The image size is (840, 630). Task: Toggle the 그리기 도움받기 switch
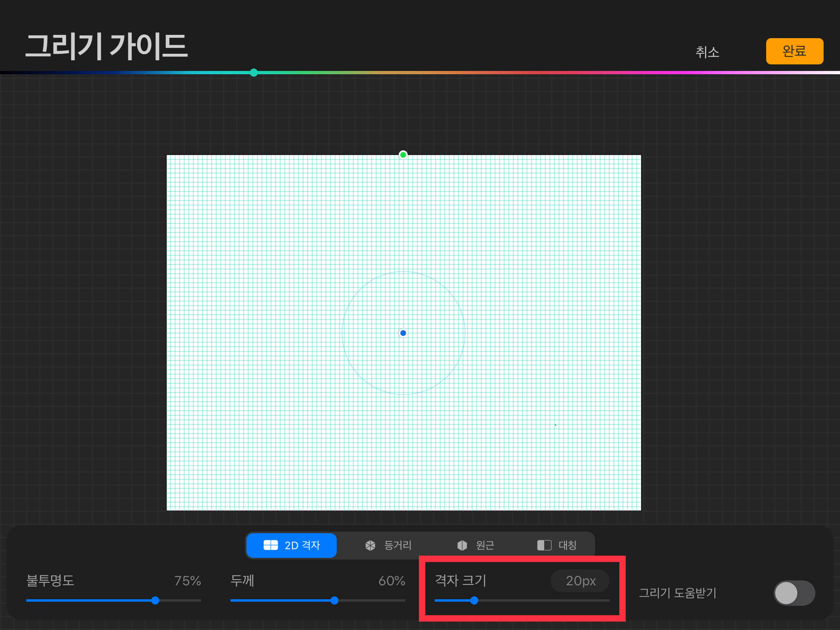click(x=794, y=593)
